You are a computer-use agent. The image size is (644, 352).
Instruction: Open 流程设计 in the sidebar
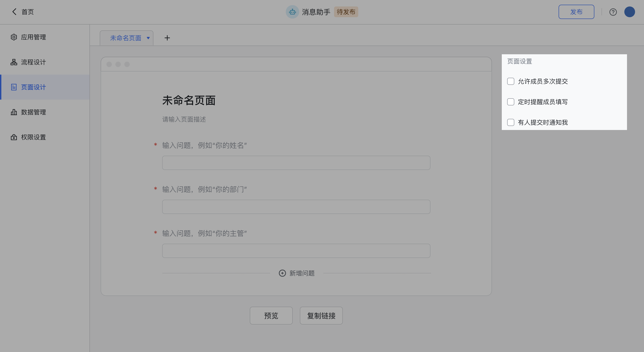[45, 62]
